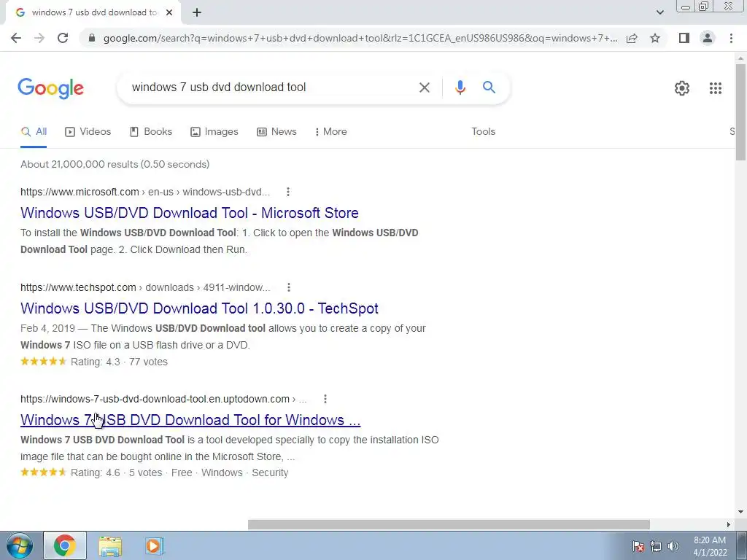The height and width of the screenshot is (560, 747).
Task: Expand the tab search chevron
Action: click(x=659, y=12)
